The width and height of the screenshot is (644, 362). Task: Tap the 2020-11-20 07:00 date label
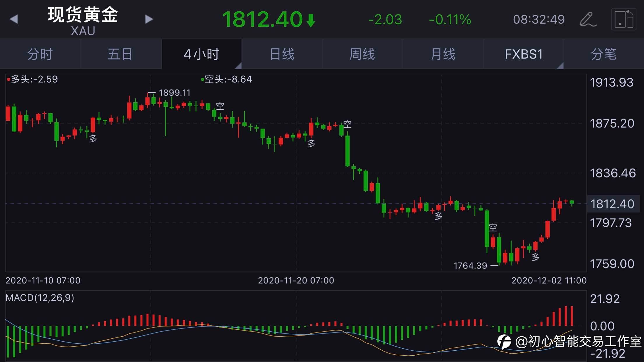(x=296, y=280)
